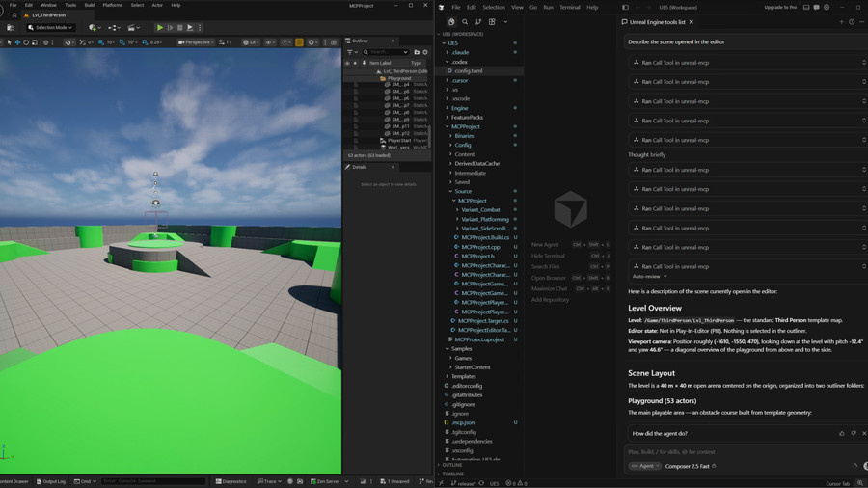
Task: Click the Outliner search field
Action: [x=386, y=52]
